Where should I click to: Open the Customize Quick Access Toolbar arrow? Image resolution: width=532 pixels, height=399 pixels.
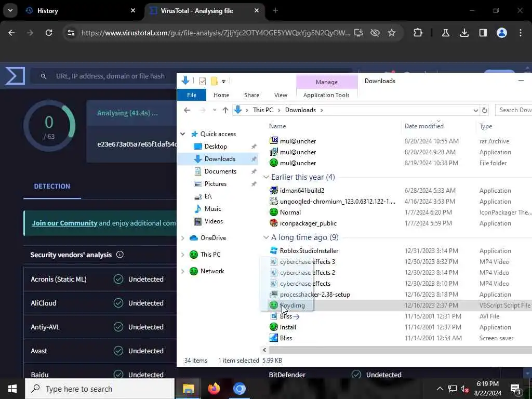(223, 82)
